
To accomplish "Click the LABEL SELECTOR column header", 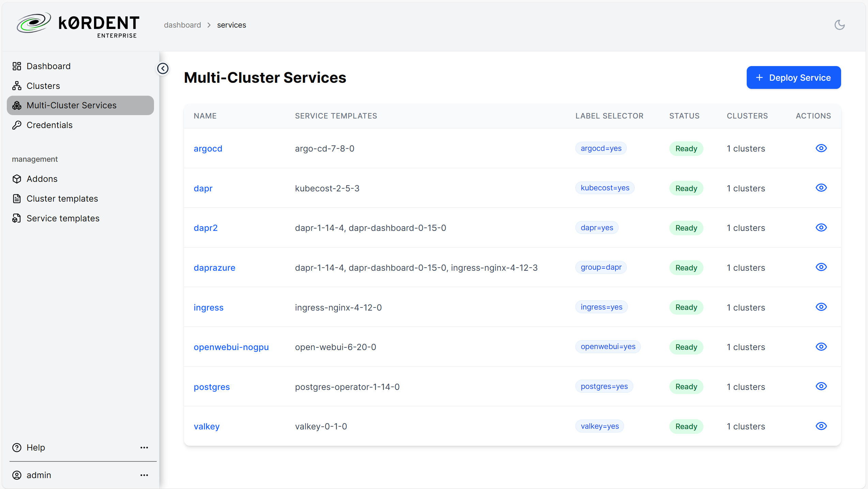I will (x=609, y=116).
